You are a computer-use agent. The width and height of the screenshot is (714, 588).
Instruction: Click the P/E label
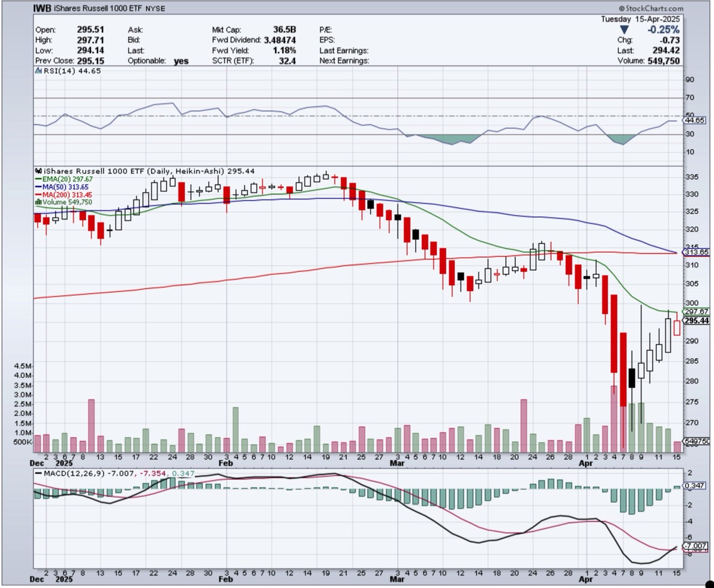click(325, 30)
